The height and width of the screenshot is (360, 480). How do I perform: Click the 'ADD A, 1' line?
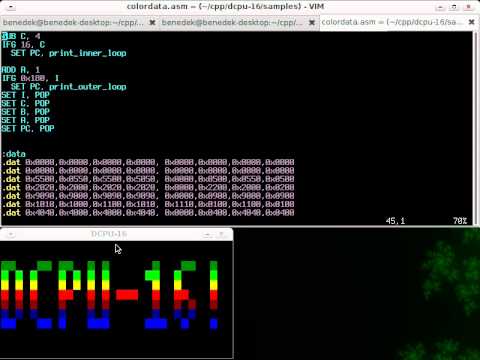tap(21, 70)
